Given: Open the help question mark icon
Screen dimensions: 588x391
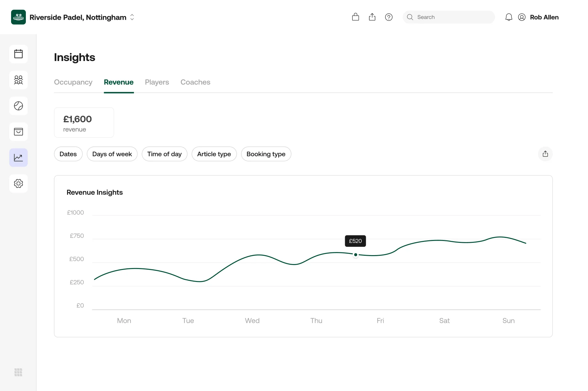Looking at the screenshot, I should 389,17.
